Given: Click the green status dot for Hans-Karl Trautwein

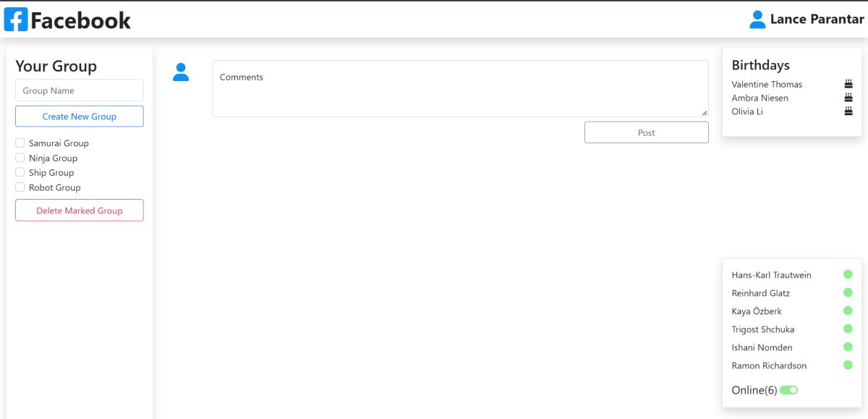Looking at the screenshot, I should pos(848,274).
